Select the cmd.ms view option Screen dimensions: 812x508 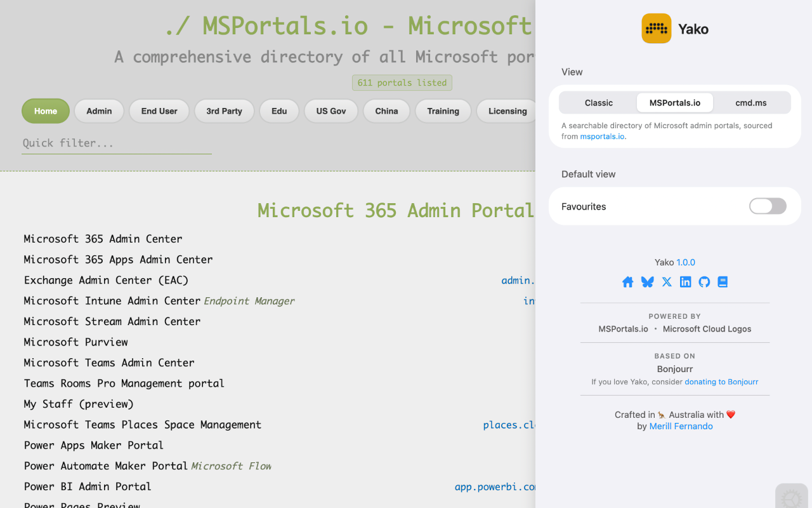(751, 103)
